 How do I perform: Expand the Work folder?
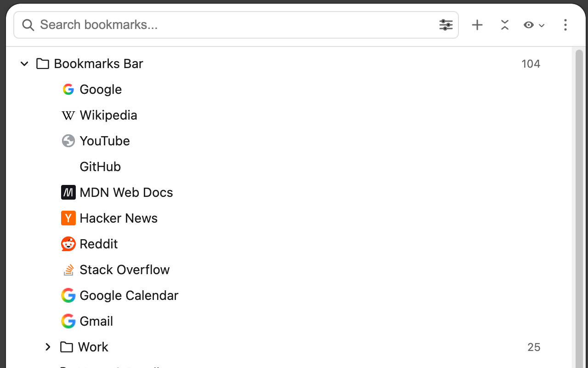(x=48, y=347)
